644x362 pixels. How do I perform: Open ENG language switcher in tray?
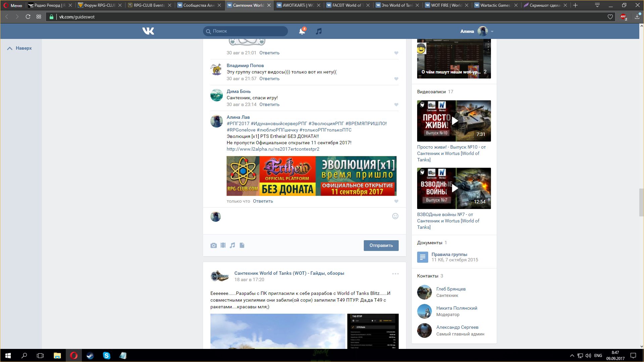(x=598, y=356)
